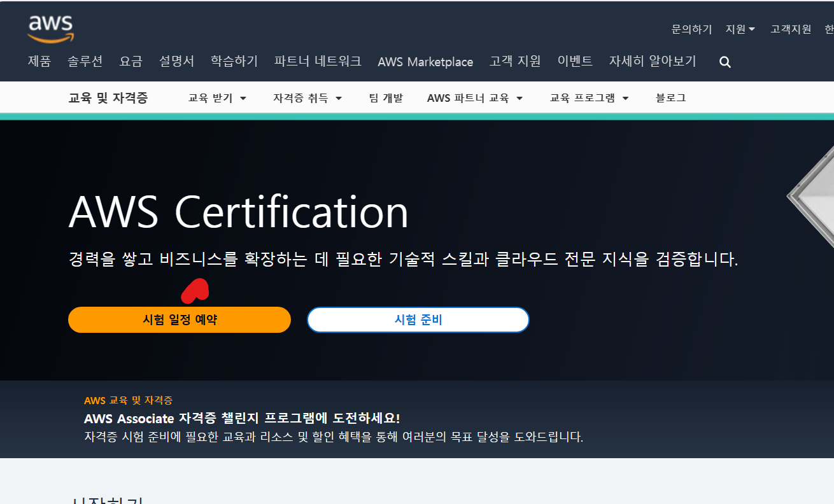This screenshot has height=504, width=834.
Task: Expand the 자격증 취득 dropdown
Action: [307, 98]
